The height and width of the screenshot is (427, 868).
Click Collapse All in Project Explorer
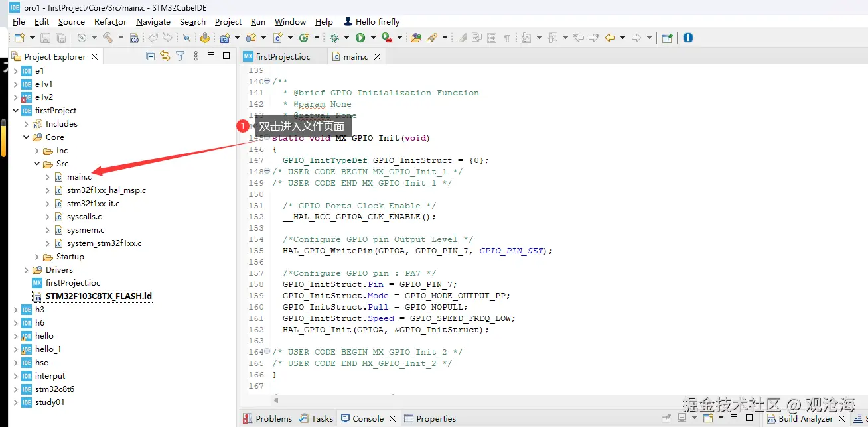coord(151,56)
